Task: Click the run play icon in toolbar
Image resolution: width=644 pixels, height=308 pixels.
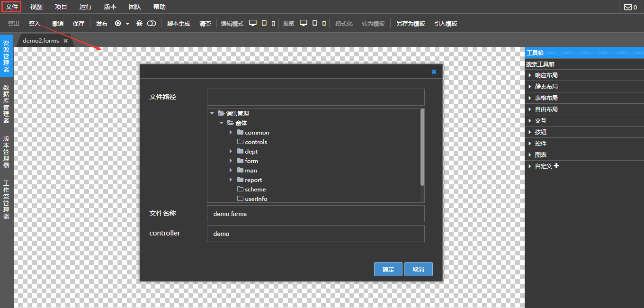Action: pos(117,23)
